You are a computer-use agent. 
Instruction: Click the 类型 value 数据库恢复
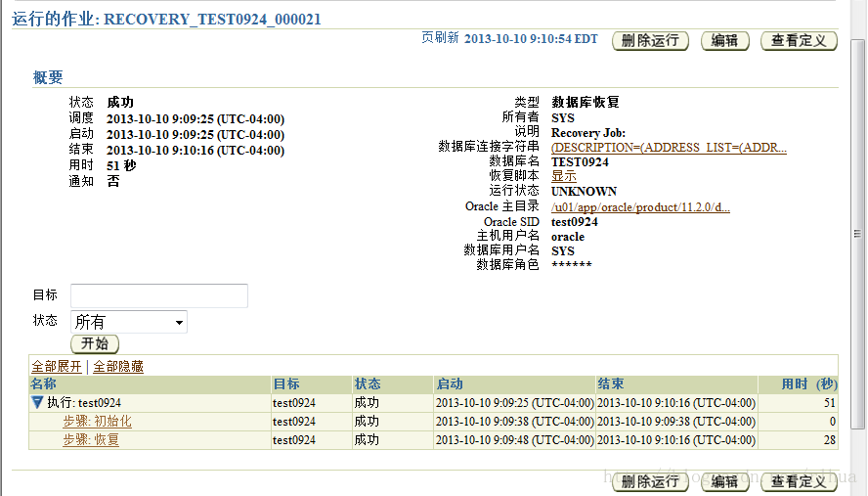(x=586, y=102)
